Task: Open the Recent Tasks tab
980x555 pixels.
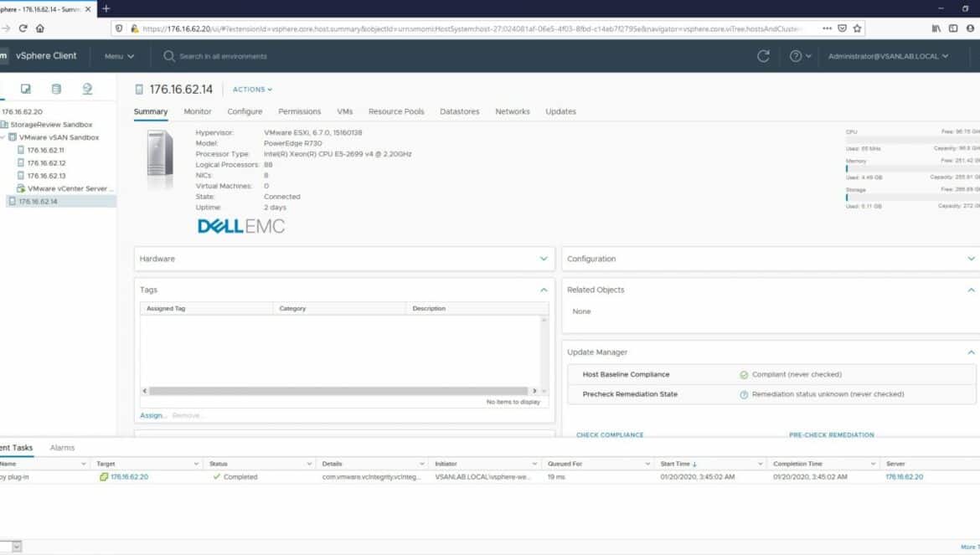Action: click(16, 448)
